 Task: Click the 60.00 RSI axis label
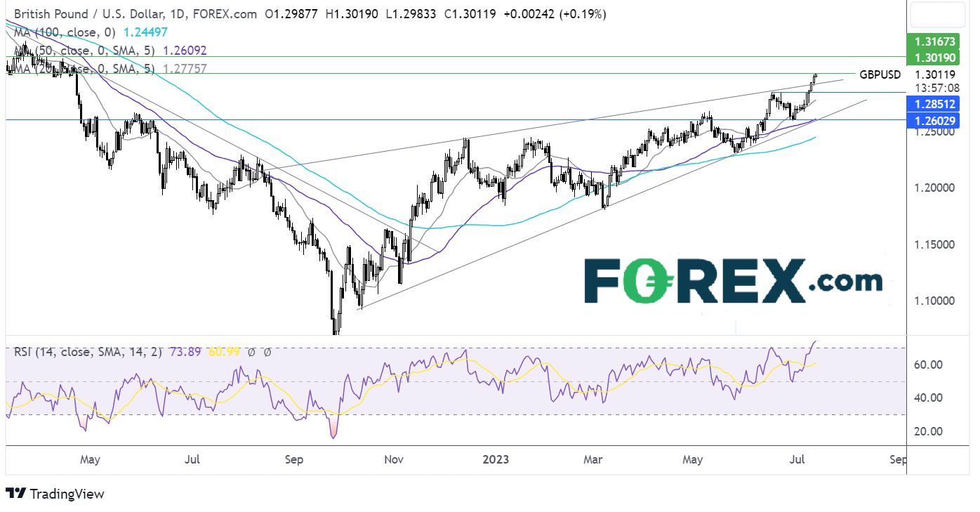[929, 365]
